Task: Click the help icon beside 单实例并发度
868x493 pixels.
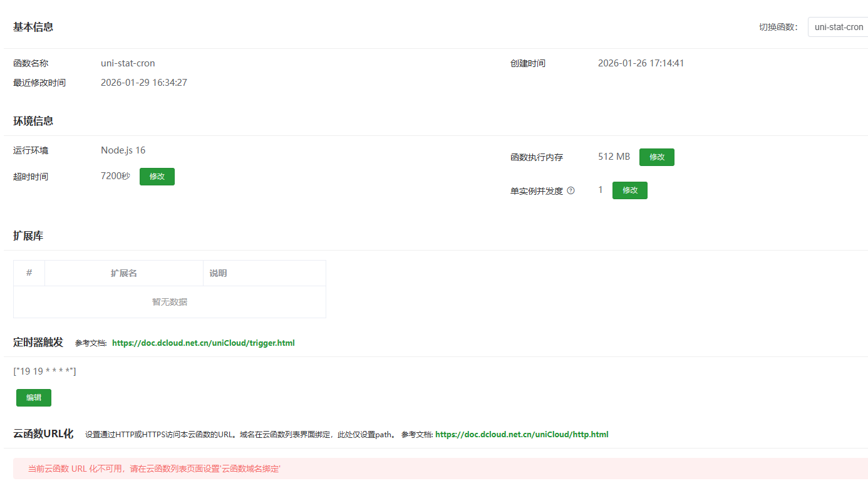Action: pos(571,191)
